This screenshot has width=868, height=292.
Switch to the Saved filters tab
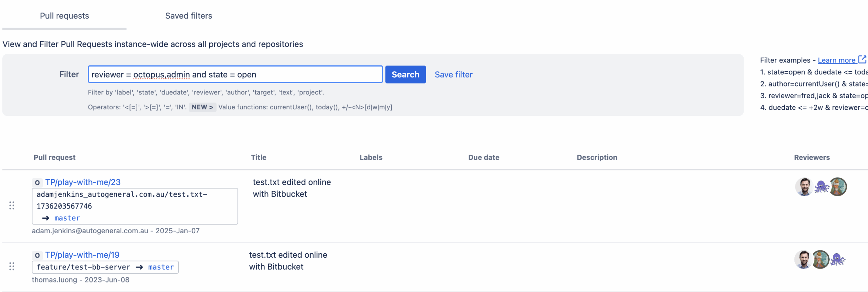pyautogui.click(x=189, y=16)
